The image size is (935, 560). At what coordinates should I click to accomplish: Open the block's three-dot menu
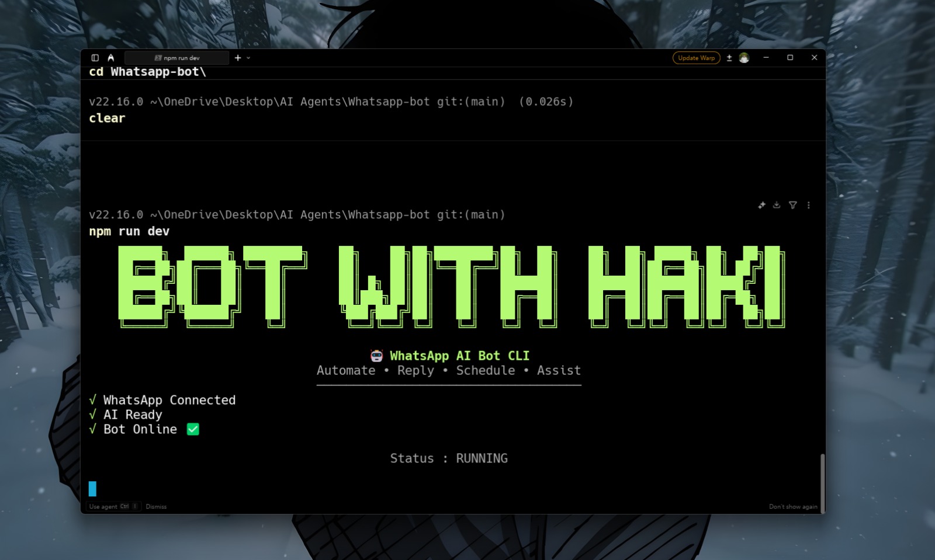pos(809,205)
